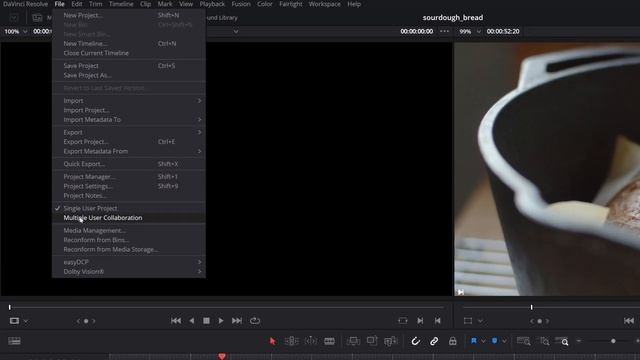Expand Export Metadata From submenu
Image resolution: width=640 pixels, height=360 pixels.
[129, 151]
